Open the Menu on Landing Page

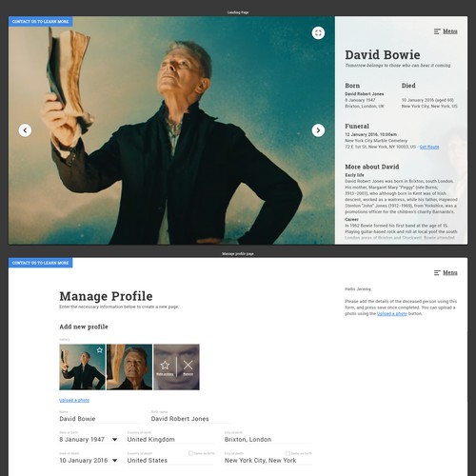click(x=450, y=31)
